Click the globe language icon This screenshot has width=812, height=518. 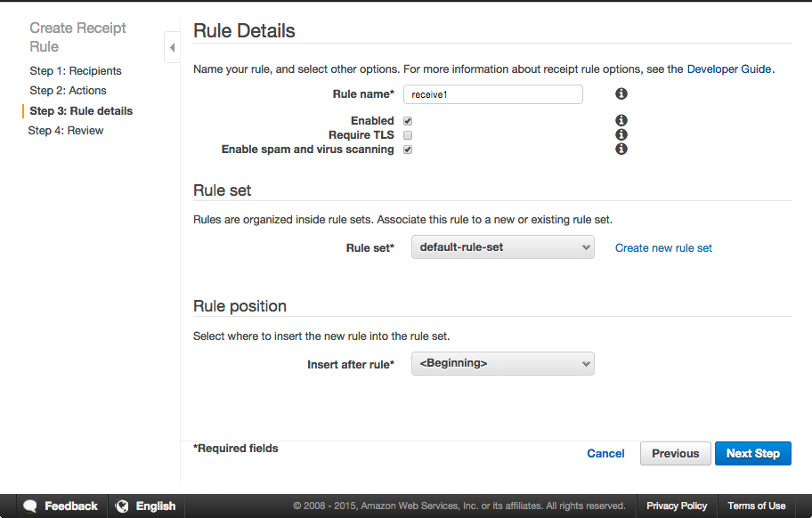(122, 506)
